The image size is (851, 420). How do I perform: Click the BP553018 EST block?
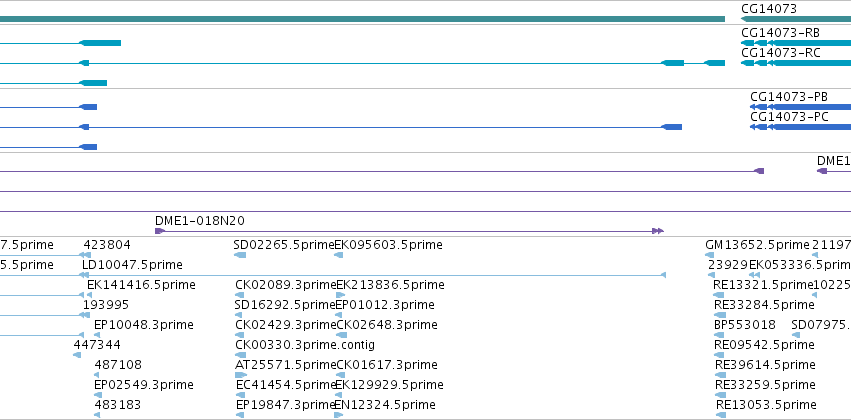tap(719, 335)
